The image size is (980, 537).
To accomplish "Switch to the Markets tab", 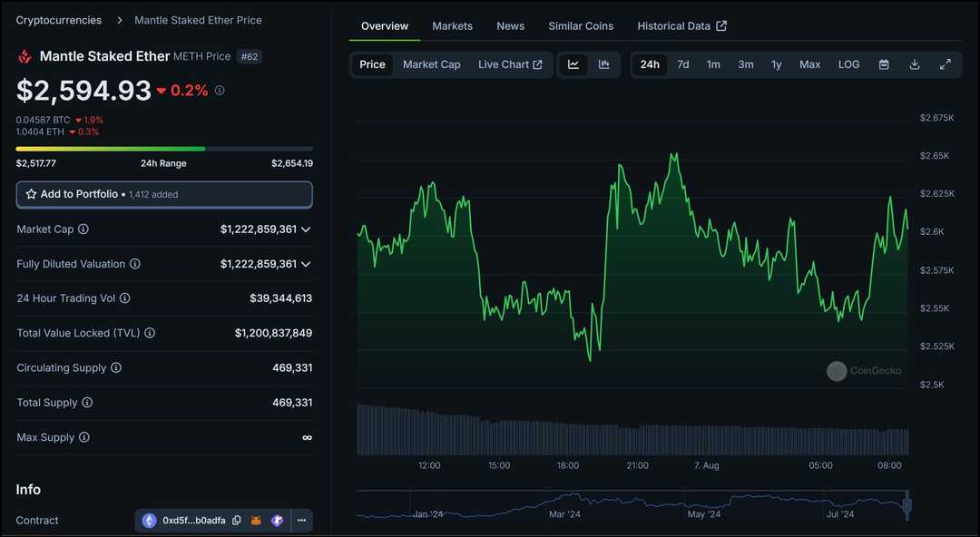I will [x=452, y=25].
